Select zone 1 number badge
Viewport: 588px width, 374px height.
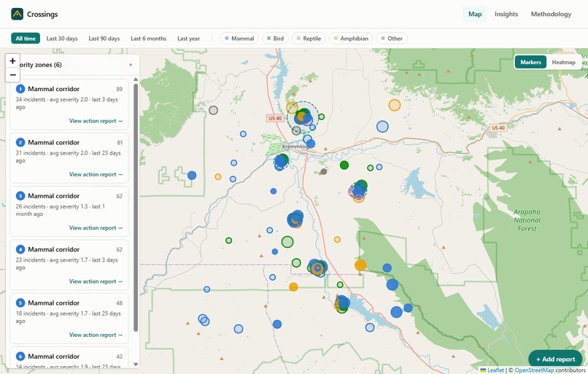pos(20,89)
